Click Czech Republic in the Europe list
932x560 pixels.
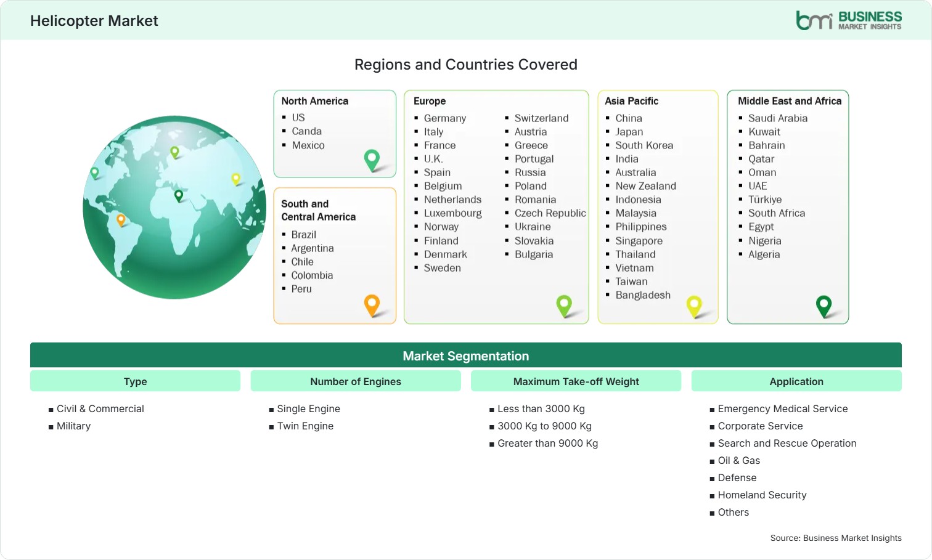[550, 213]
